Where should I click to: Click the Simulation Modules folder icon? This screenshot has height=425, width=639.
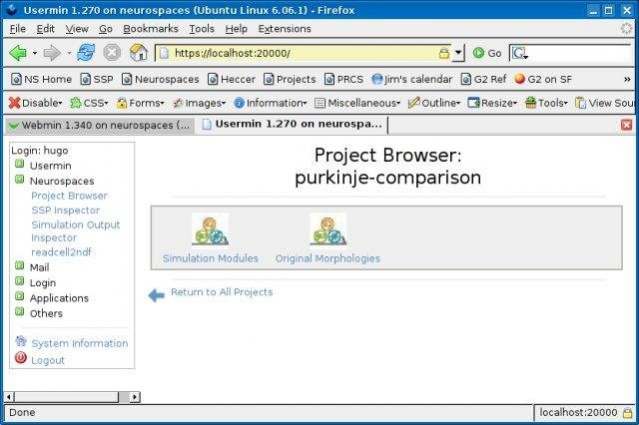tap(210, 231)
